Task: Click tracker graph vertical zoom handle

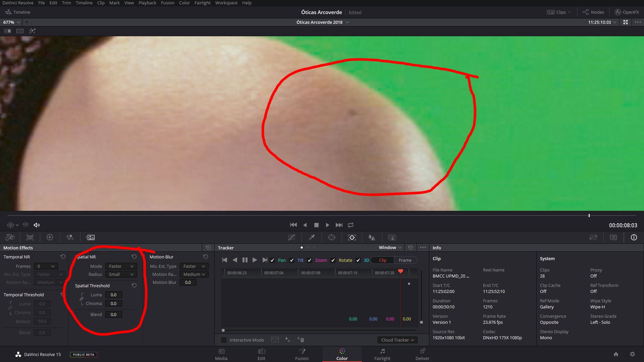Action: [421, 322]
